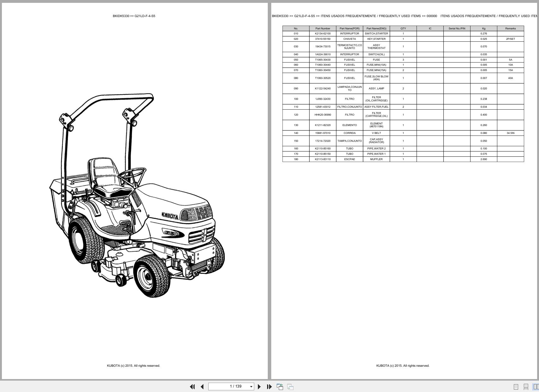Select part number 37410-55150
This screenshot has height=392, width=539.
click(323, 39)
